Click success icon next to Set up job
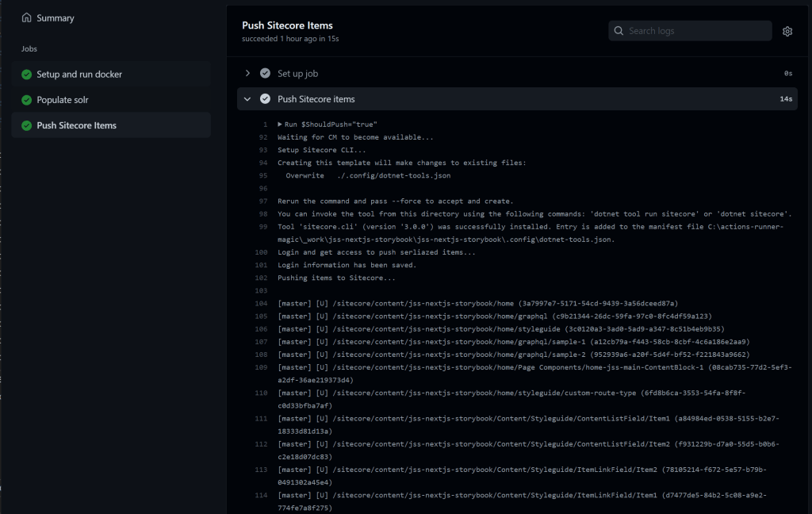This screenshot has height=514, width=812. point(265,73)
